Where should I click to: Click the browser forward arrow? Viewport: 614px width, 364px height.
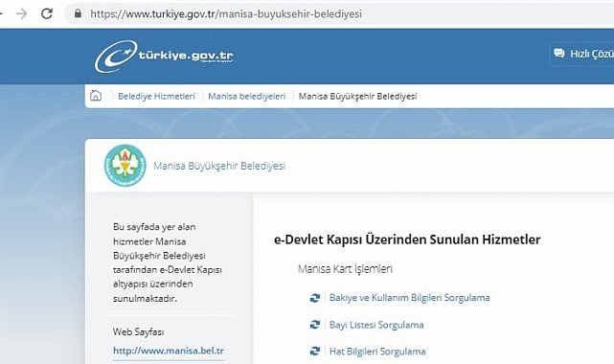click(x=22, y=13)
